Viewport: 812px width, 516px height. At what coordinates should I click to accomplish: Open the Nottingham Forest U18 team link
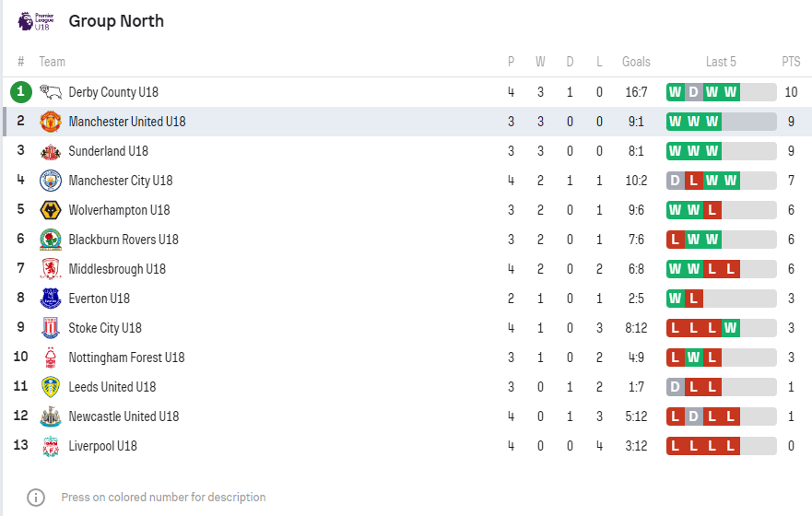pyautogui.click(x=126, y=358)
